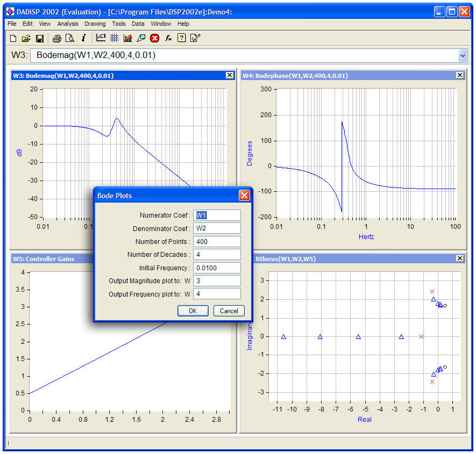Viewport: 476px width, 454px height.
Task: Select the Rtlocus window title bar
Action: point(359,258)
